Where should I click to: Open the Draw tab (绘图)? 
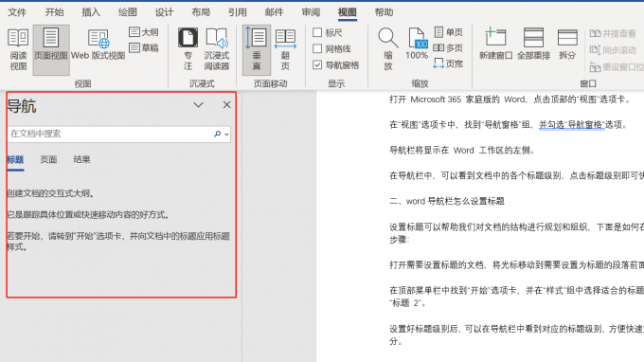click(127, 12)
